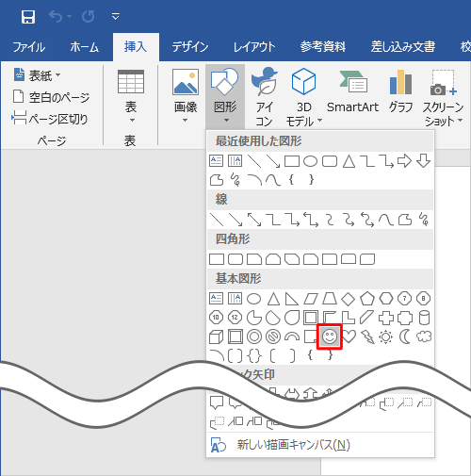Image resolution: width=471 pixels, height=476 pixels.
Task: Open the Customize Quick Access Toolbar dropdown
Action: (116, 16)
